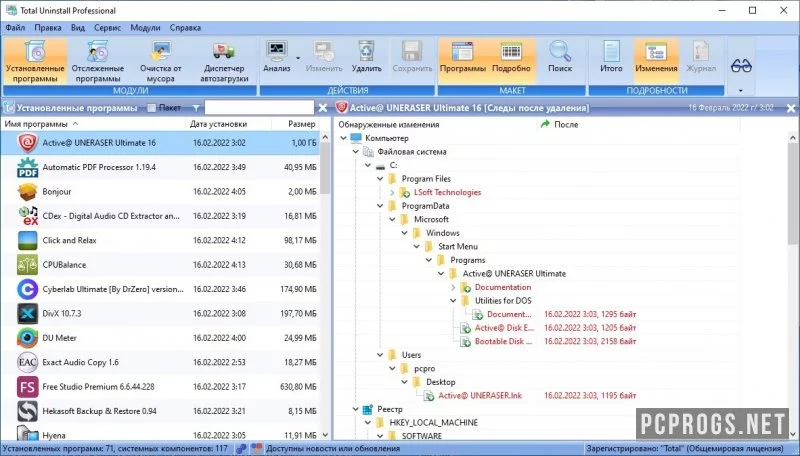Screen dimensions: 800x456
Task: Collapse the C: drive node
Action: (x=368, y=165)
